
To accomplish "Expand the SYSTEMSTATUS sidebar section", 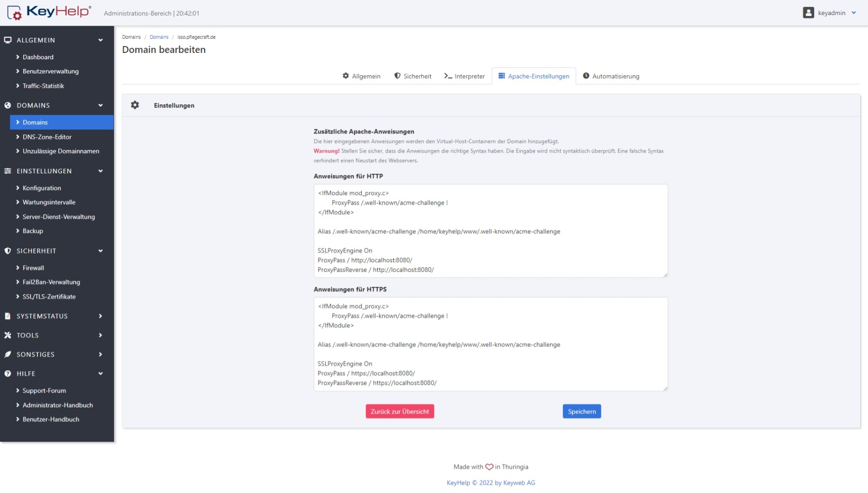I will pos(100,316).
